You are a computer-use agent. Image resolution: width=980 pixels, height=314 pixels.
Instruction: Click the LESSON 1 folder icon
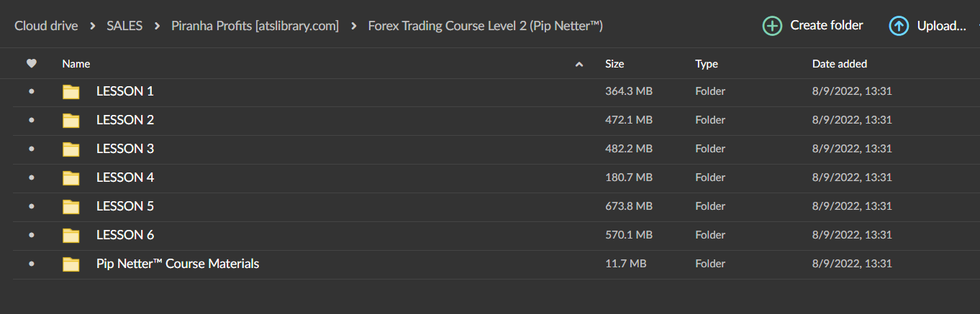[x=71, y=91]
